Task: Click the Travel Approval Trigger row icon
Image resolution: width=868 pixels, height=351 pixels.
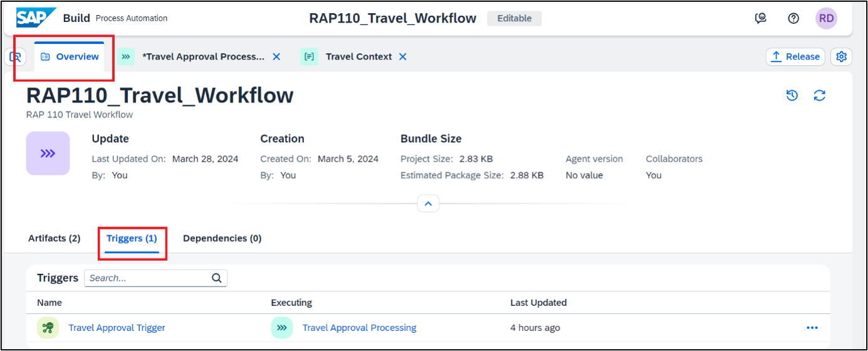Action: coord(48,328)
